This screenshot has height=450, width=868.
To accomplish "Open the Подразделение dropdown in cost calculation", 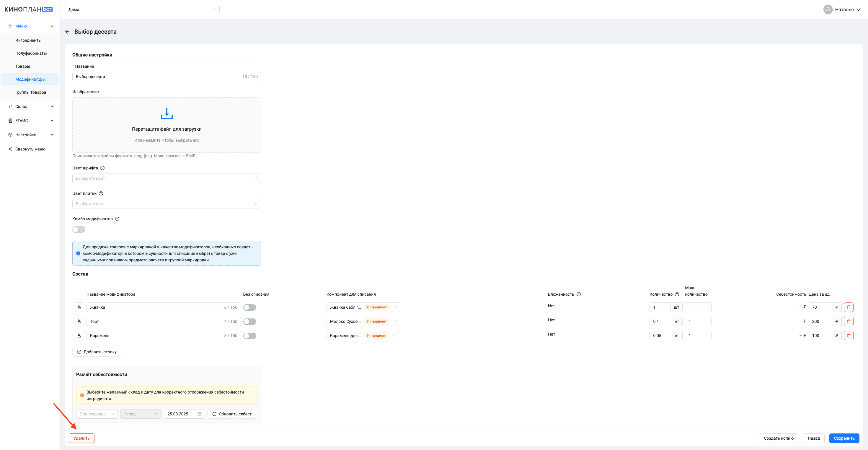I will click(x=97, y=414).
